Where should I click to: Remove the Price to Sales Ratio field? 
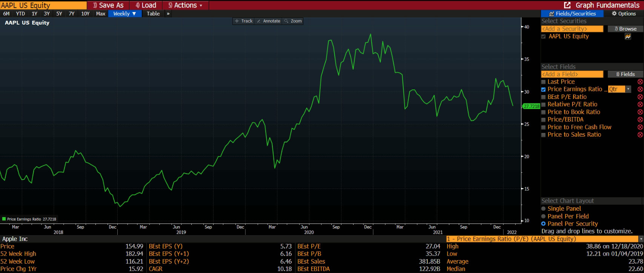(x=640, y=135)
